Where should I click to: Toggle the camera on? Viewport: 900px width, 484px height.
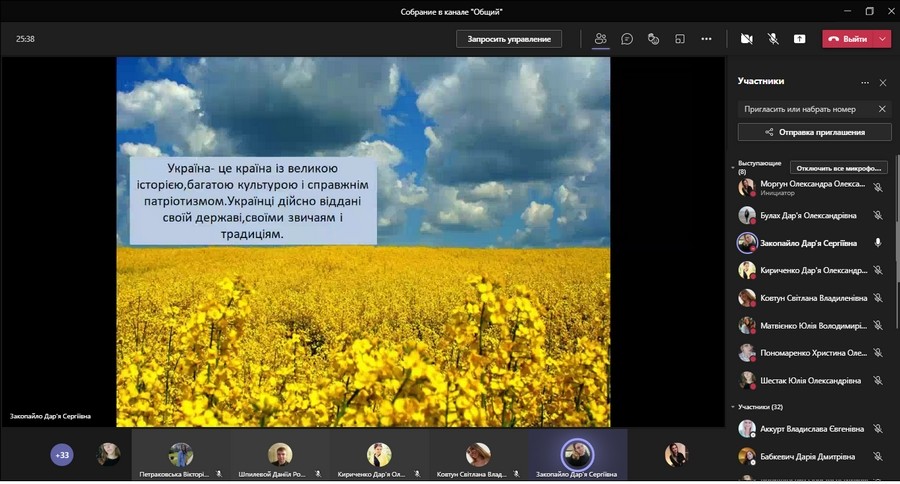[746, 39]
